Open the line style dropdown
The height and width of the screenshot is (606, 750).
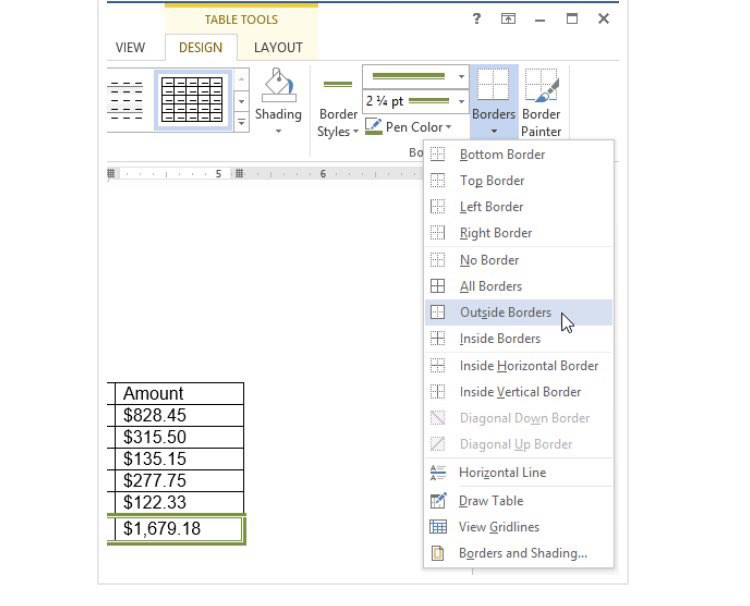point(461,76)
